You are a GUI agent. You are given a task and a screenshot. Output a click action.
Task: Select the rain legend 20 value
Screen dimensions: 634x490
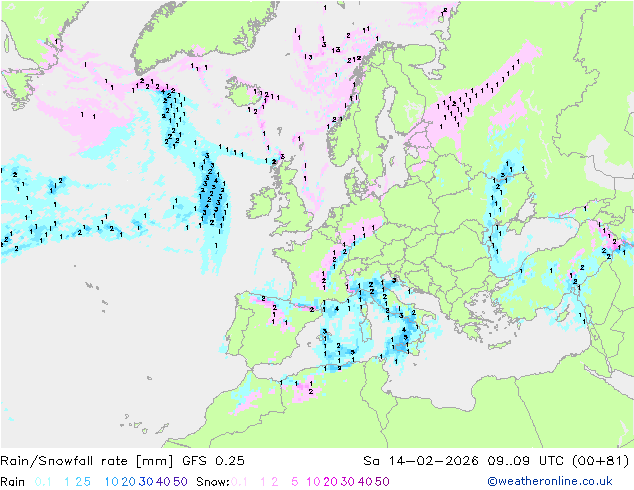tap(129, 482)
